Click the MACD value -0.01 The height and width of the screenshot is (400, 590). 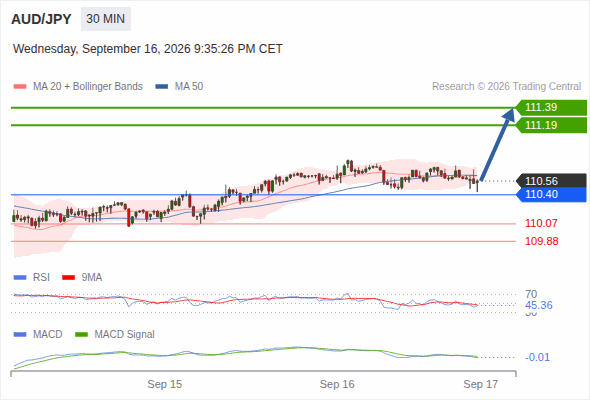tap(537, 357)
